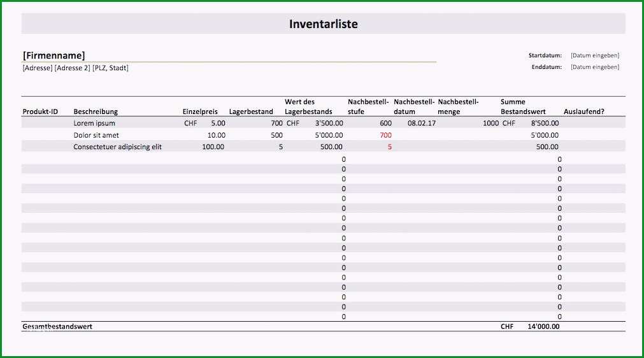Select the unit price 5.00 cell
This screenshot has width=644, height=358.
pyautogui.click(x=218, y=123)
